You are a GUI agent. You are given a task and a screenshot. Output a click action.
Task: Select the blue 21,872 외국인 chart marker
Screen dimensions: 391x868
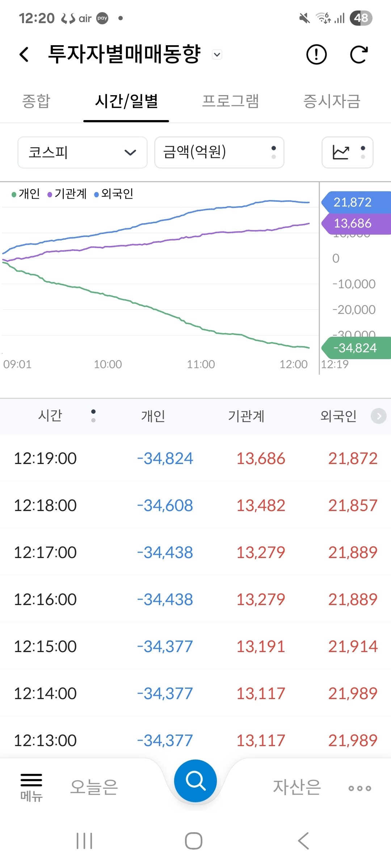(x=356, y=202)
